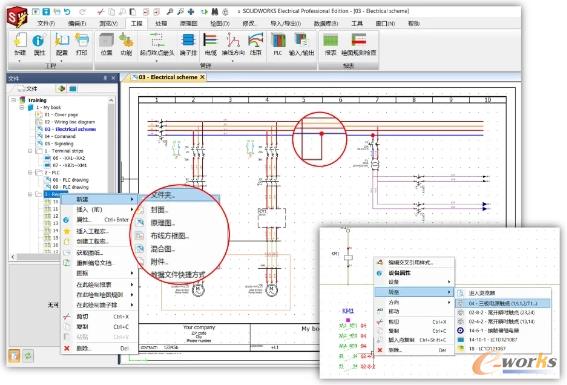Open the Functions (功能) manager icon
567x385 pixels.
click(126, 44)
